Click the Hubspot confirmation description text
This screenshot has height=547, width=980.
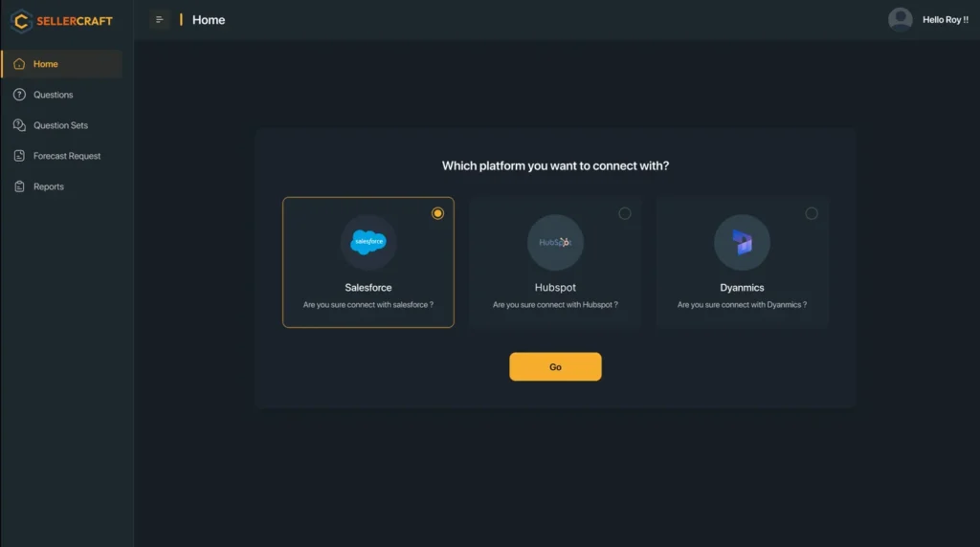(x=555, y=305)
